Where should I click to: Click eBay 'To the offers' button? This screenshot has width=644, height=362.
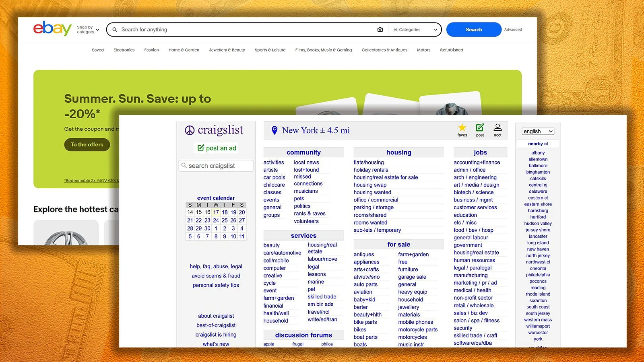(x=87, y=145)
